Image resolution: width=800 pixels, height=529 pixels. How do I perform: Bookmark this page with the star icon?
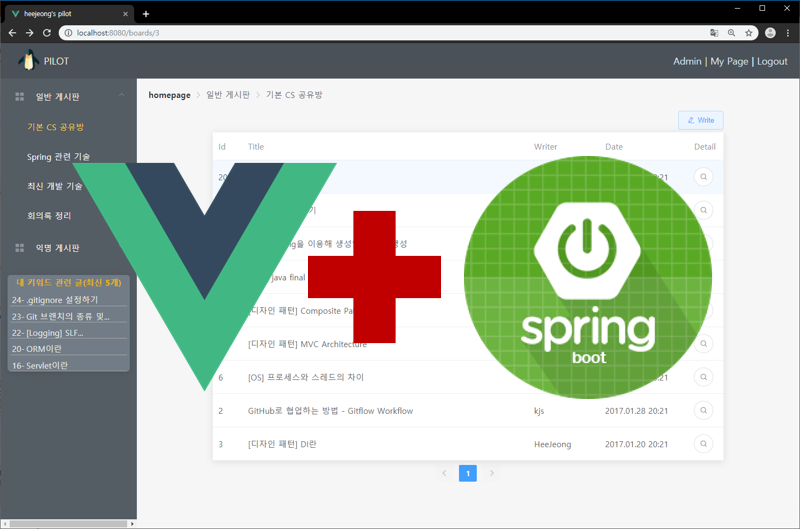[748, 33]
